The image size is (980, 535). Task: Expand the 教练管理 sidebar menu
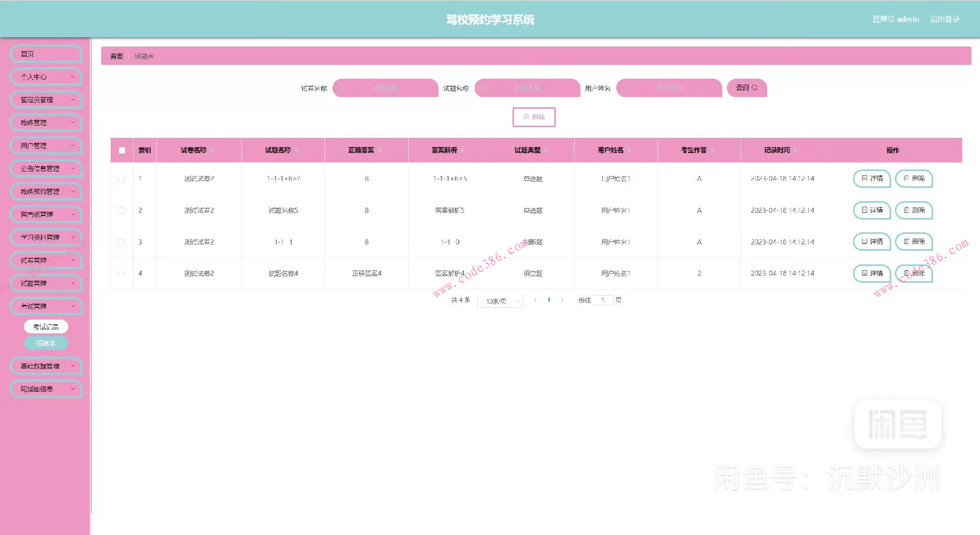tap(46, 123)
